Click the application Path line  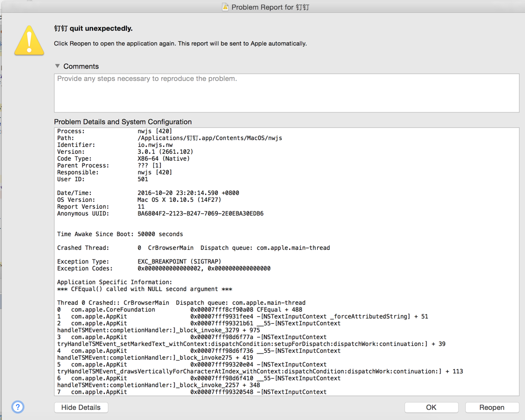click(x=169, y=138)
